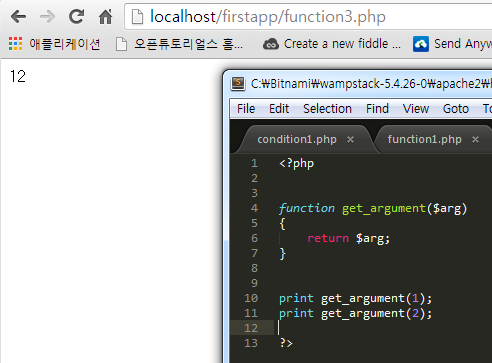The height and width of the screenshot is (363, 492).
Task: Click the page icon in address bar
Action: tap(137, 17)
